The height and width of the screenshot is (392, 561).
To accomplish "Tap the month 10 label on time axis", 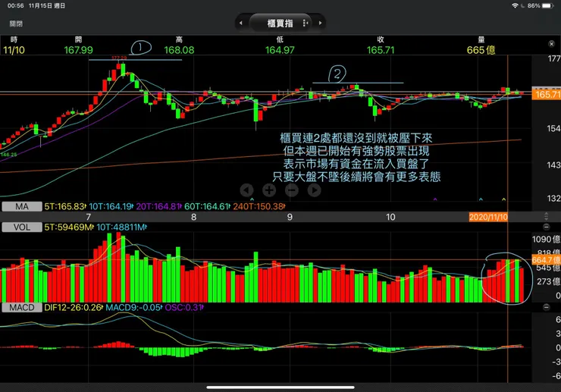I will pos(390,217).
